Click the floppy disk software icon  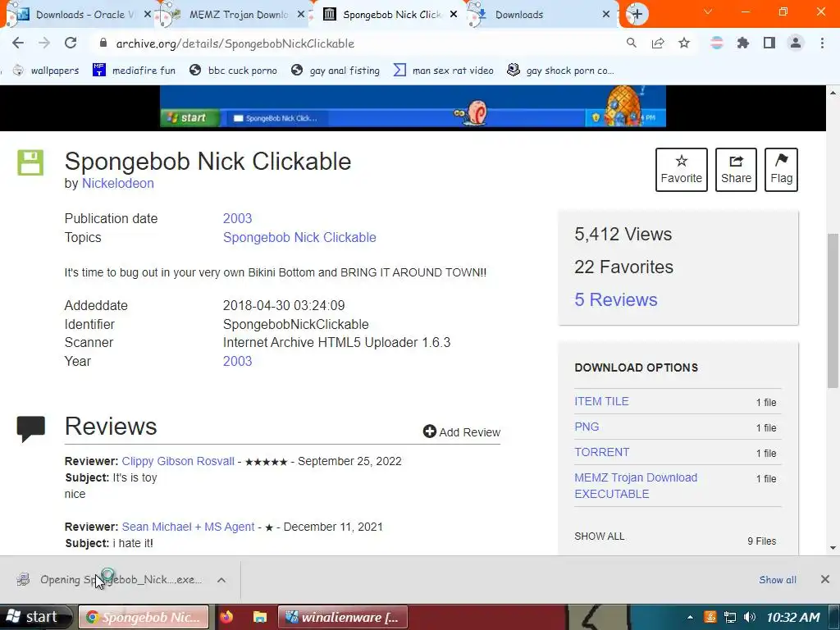(30, 163)
